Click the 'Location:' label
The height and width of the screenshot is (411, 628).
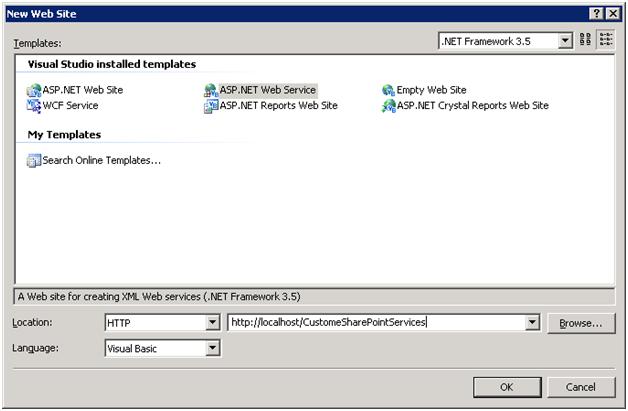pos(32,322)
